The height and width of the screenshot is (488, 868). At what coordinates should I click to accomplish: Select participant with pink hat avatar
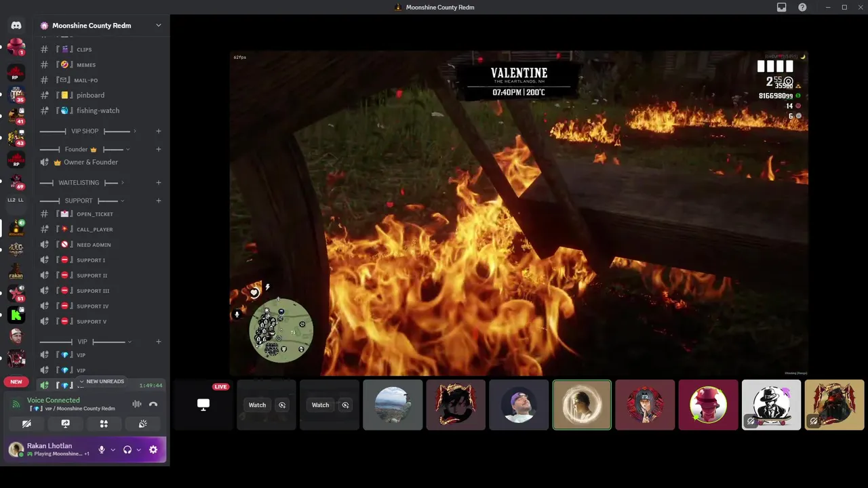pos(708,405)
